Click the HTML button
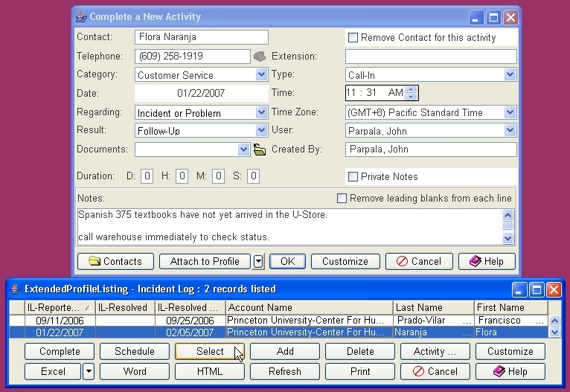Screen dimensions: 570x392 coord(210,371)
